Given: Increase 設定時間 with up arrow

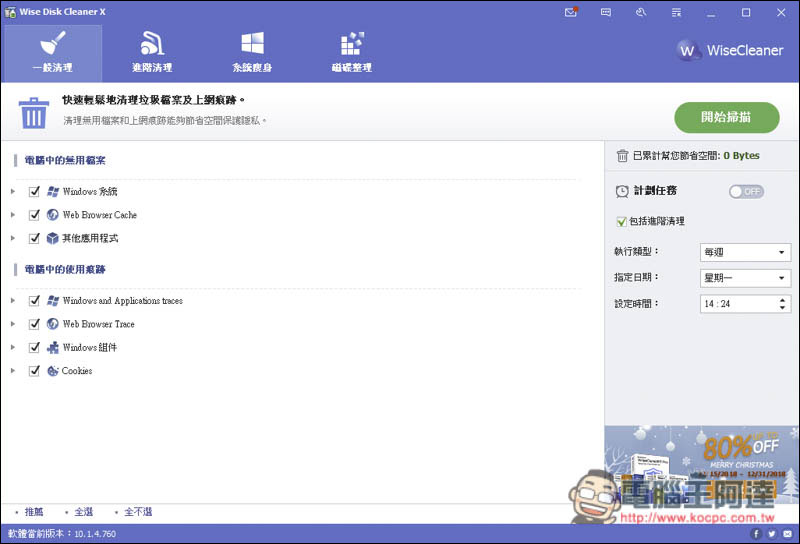Looking at the screenshot, I should (782, 300).
